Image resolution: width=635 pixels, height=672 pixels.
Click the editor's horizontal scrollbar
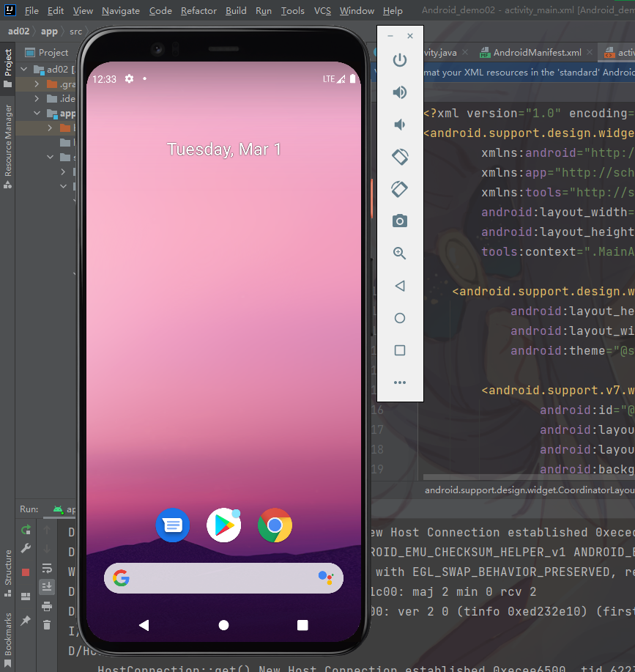click(x=529, y=477)
